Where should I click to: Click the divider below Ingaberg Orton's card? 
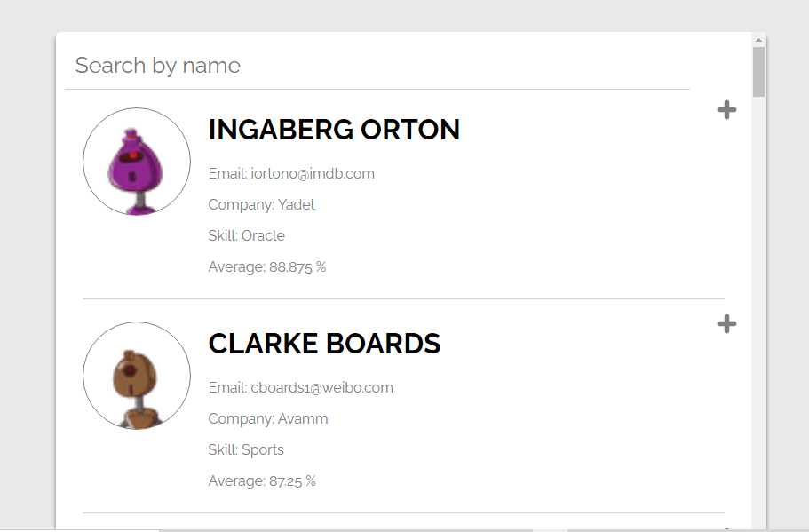[403, 299]
